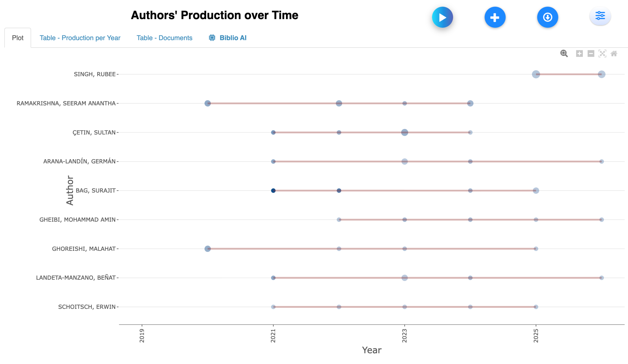Click the blue Run play button
Viewport: 628px width, 364px height.
[x=442, y=17]
